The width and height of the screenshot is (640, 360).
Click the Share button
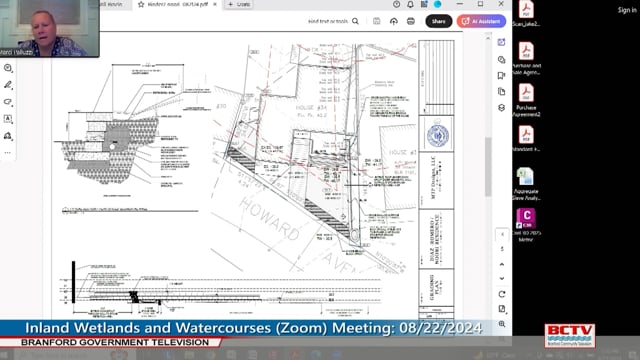click(x=439, y=21)
